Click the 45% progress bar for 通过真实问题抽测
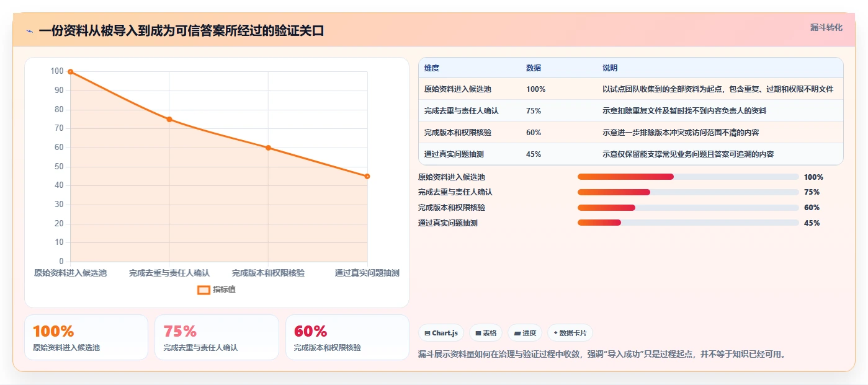The width and height of the screenshot is (868, 385). 688,223
